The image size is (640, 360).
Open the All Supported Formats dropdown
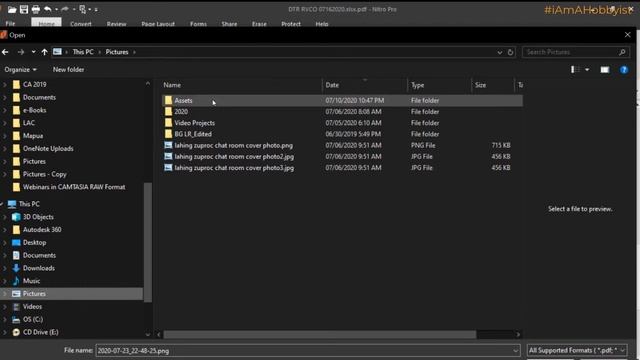[x=577, y=351]
